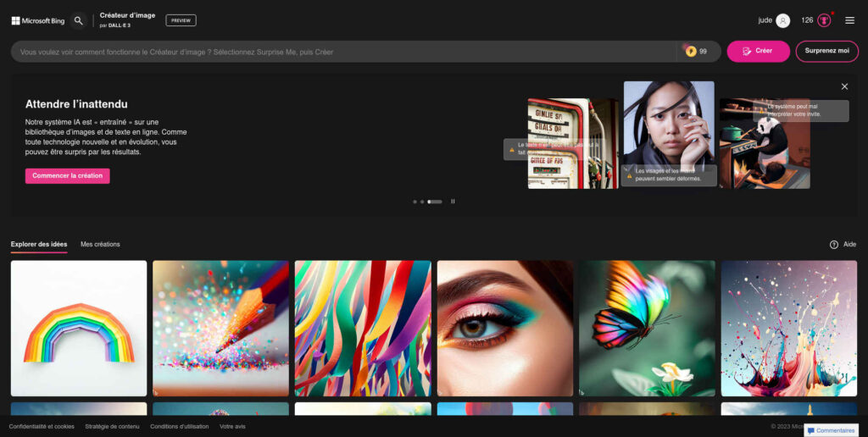868x437 pixels.
Task: Click warning about deformed faces and hands
Action: [669, 175]
